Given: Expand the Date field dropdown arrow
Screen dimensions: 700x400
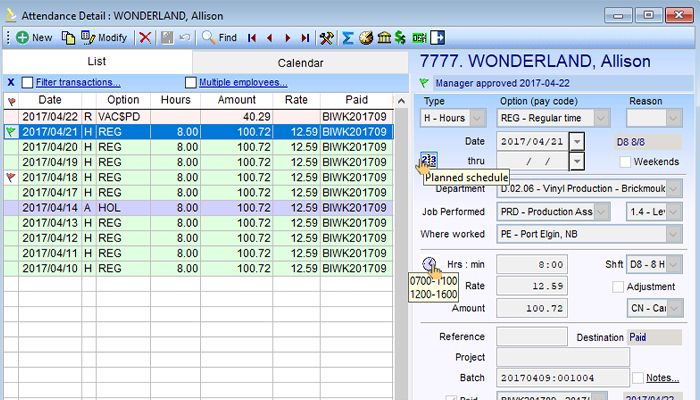Looking at the screenshot, I should click(577, 142).
